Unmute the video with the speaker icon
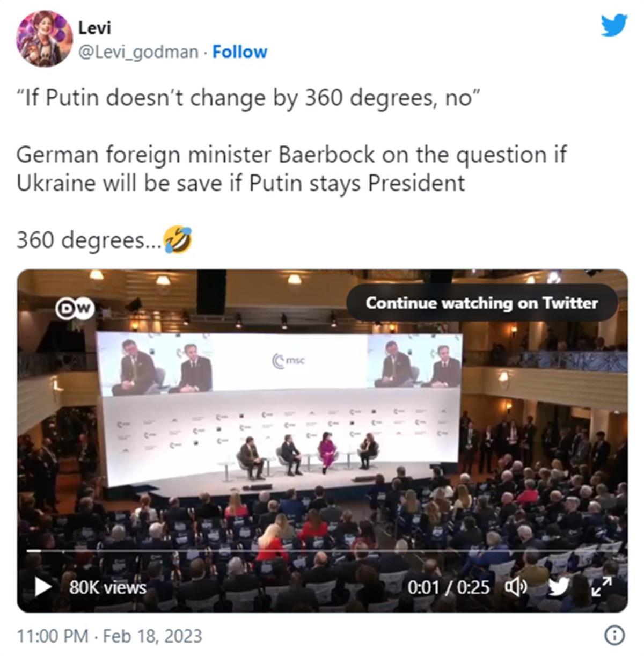The image size is (644, 656). point(516,587)
